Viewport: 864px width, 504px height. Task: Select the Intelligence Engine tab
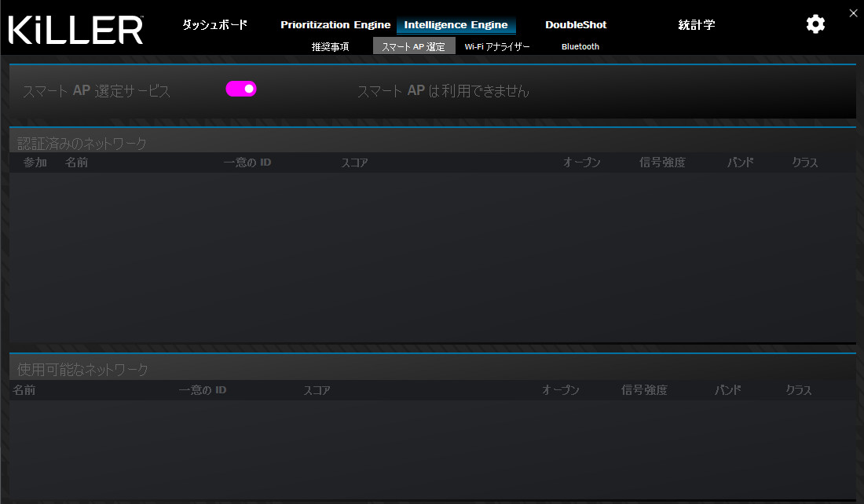point(456,25)
